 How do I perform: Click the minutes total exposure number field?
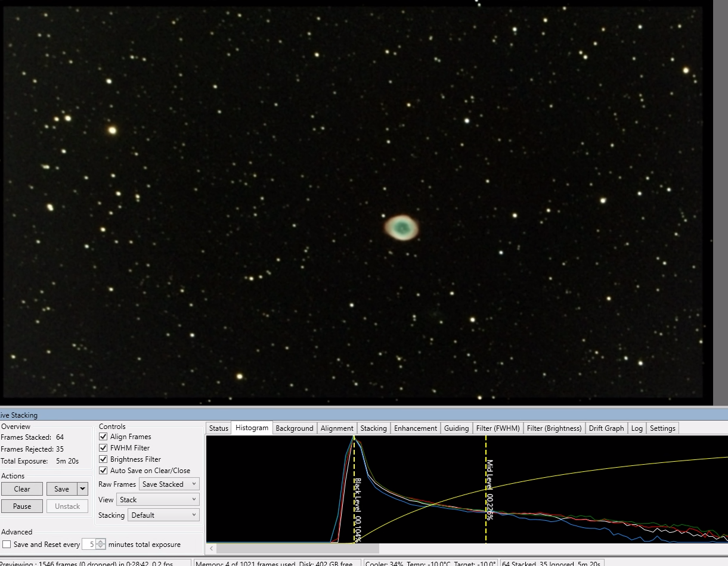coord(89,545)
